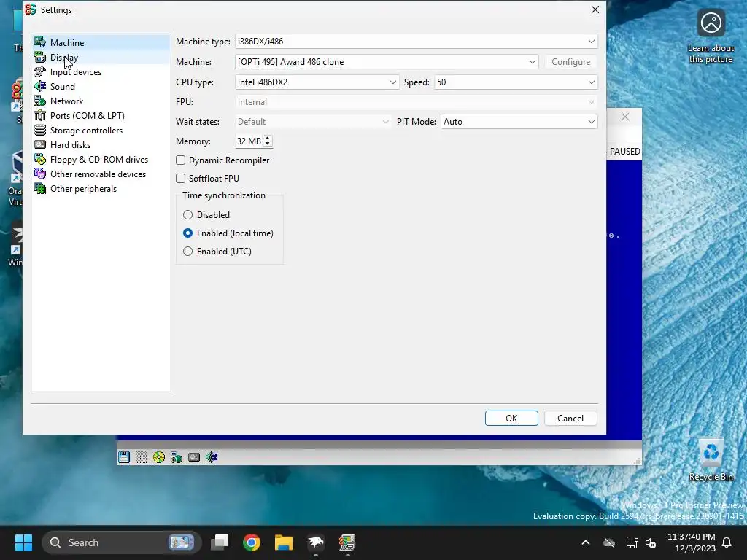Select the Input devices icon
The width and height of the screenshot is (747, 560).
pyautogui.click(x=41, y=72)
